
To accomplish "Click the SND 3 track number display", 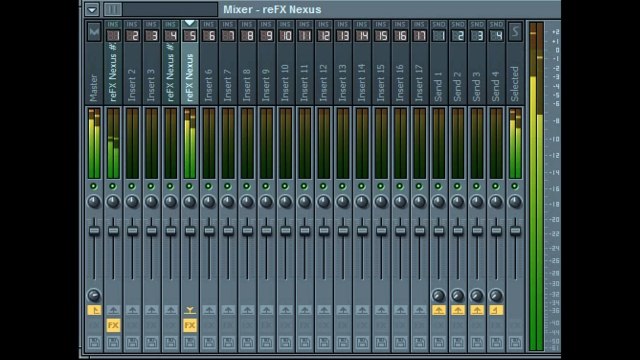I will [x=477, y=36].
